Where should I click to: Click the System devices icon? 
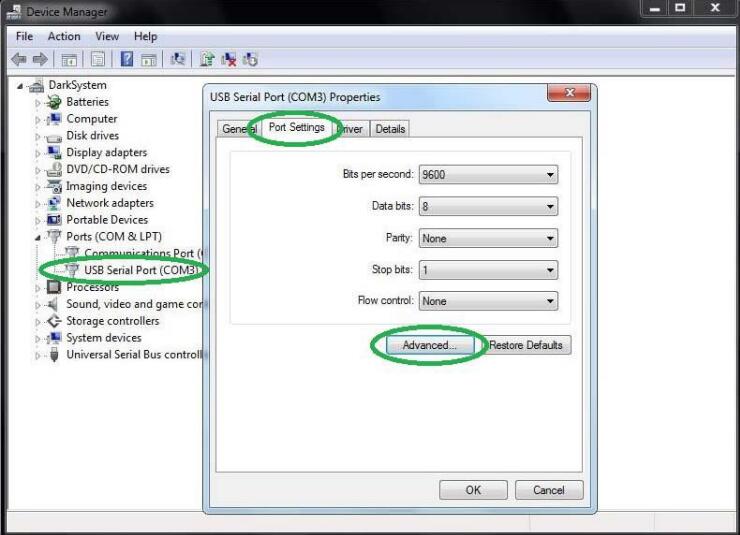click(54, 338)
